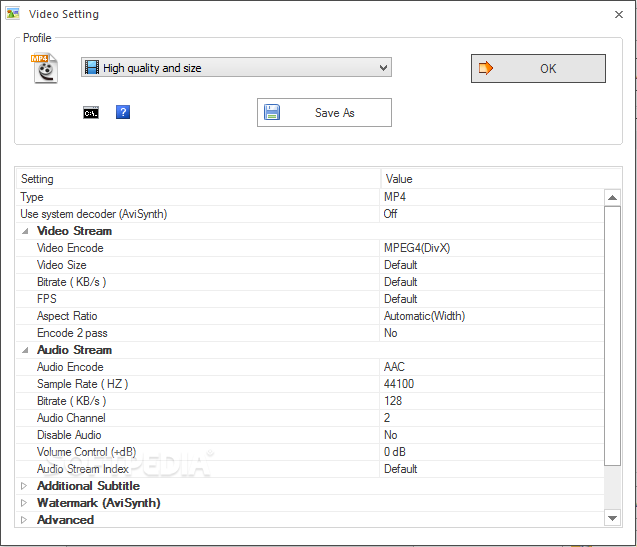Click the 0 dB volume value
The image size is (637, 547).
click(394, 452)
